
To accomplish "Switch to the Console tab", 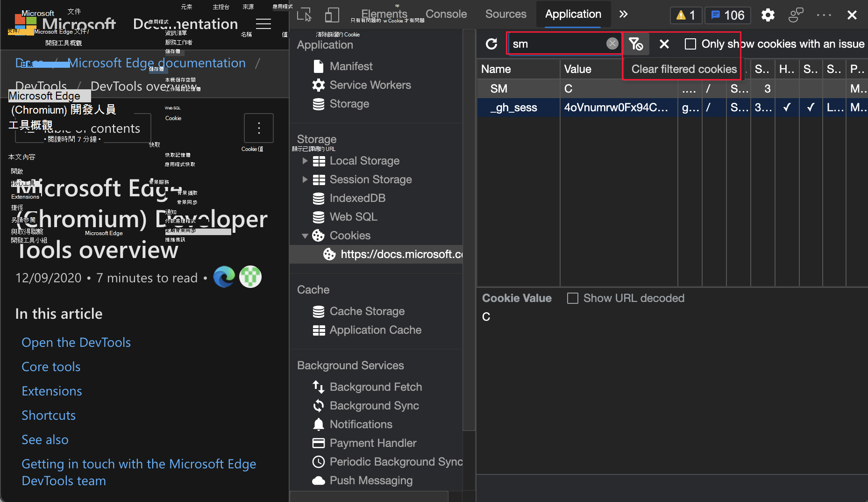I will [446, 14].
